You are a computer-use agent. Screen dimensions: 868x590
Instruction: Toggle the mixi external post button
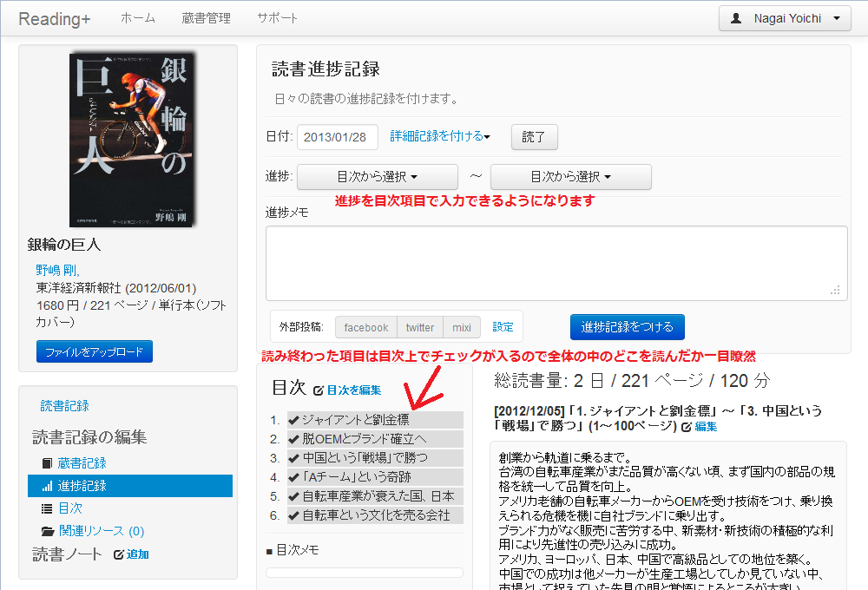pyautogui.click(x=462, y=327)
